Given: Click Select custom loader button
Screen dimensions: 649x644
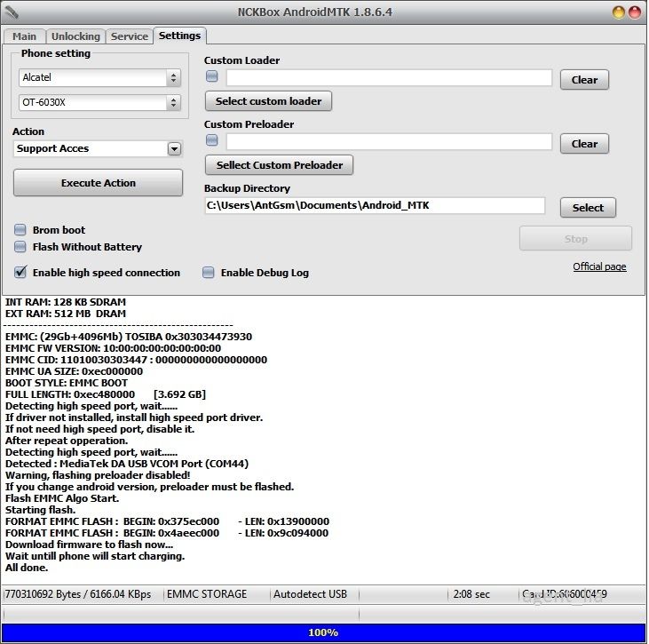Looking at the screenshot, I should (268, 101).
